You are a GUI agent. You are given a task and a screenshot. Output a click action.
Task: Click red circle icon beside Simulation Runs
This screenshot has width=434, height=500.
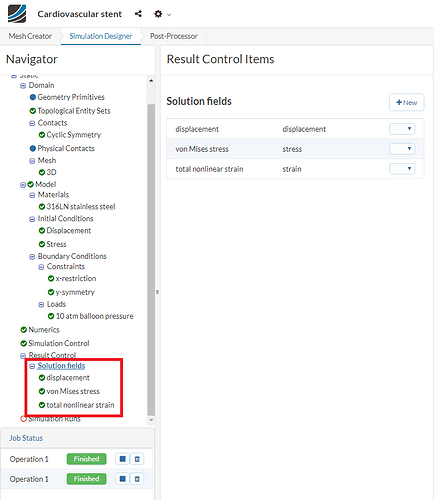23,419
